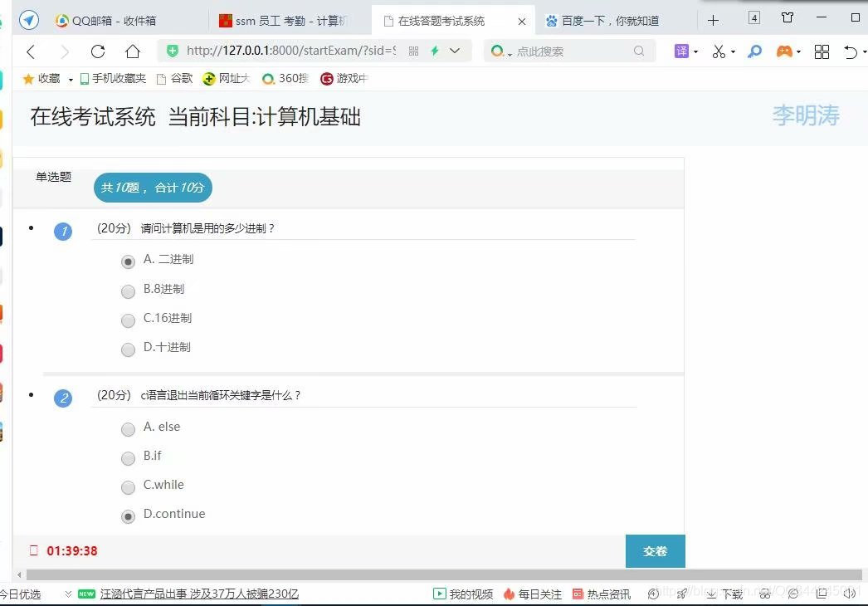Click the green lightning speed-mode icon
This screenshot has height=606, width=868.
pos(435,51)
